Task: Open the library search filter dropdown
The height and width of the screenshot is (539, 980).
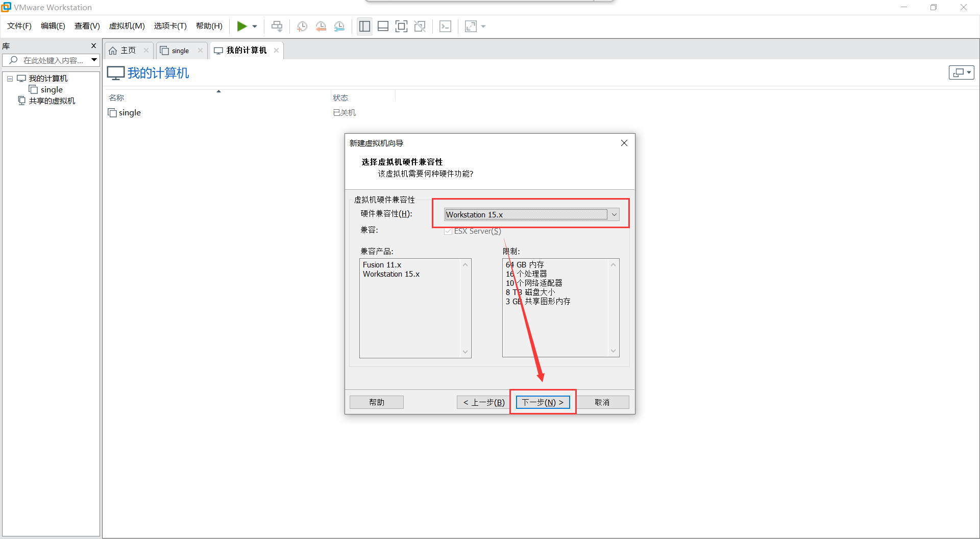Action: point(94,60)
